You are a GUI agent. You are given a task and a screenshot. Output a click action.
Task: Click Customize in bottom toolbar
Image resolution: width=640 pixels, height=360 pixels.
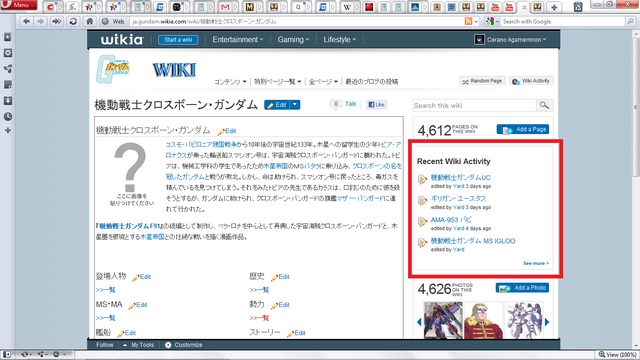[x=183, y=345]
